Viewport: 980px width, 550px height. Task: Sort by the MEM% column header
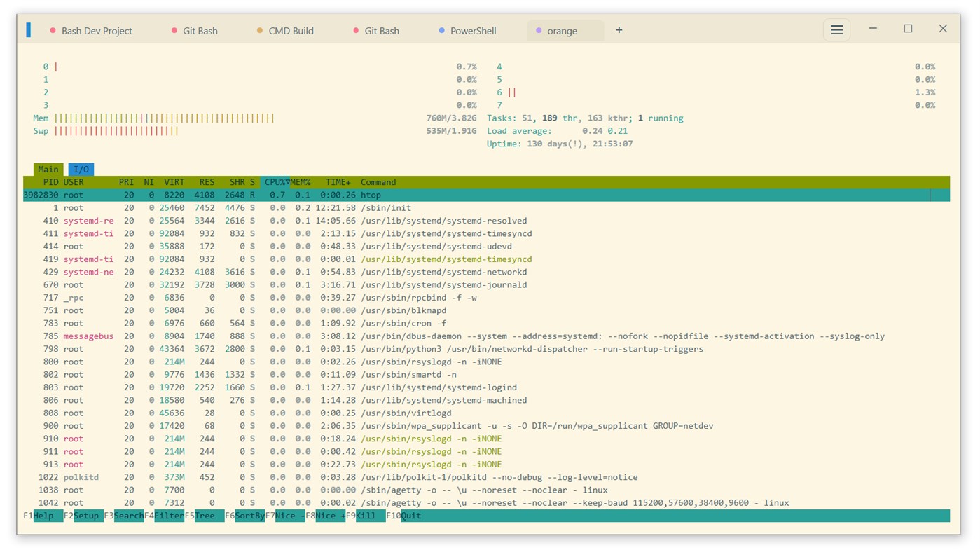point(301,182)
